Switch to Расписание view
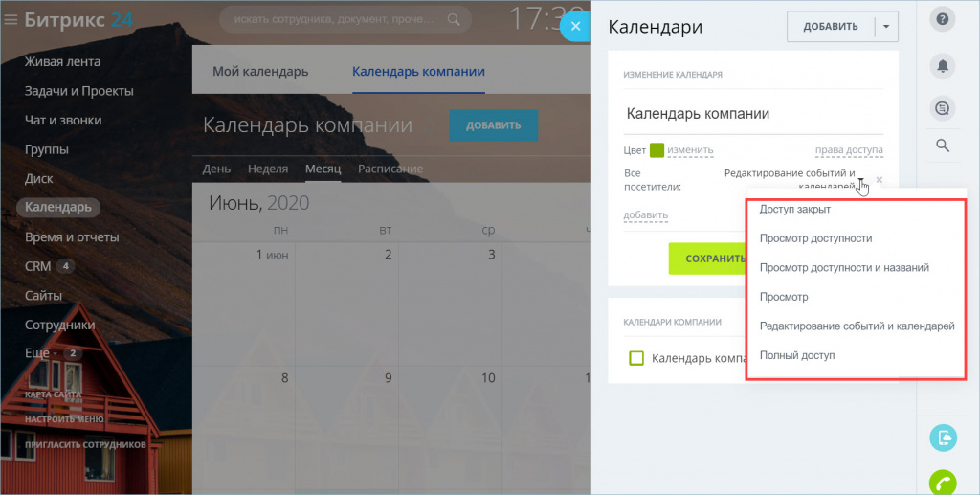 click(x=390, y=169)
